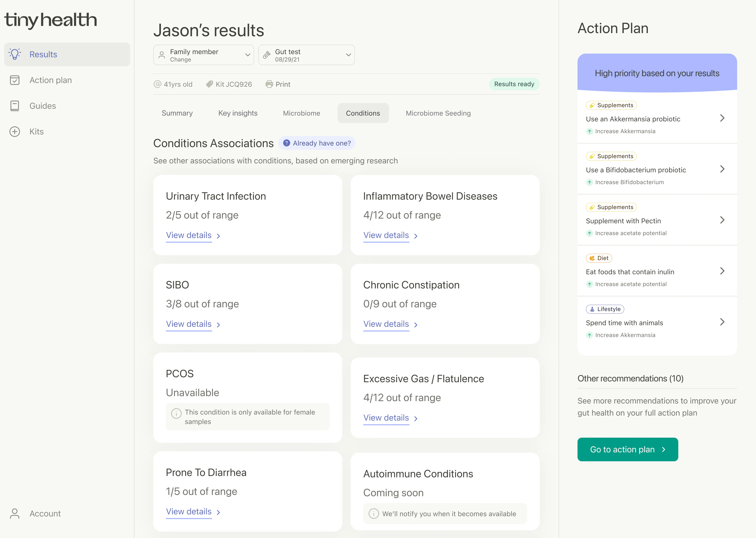Screen dimensions: 756x538
Task: Click the PCOS card title
Action: [180, 374]
